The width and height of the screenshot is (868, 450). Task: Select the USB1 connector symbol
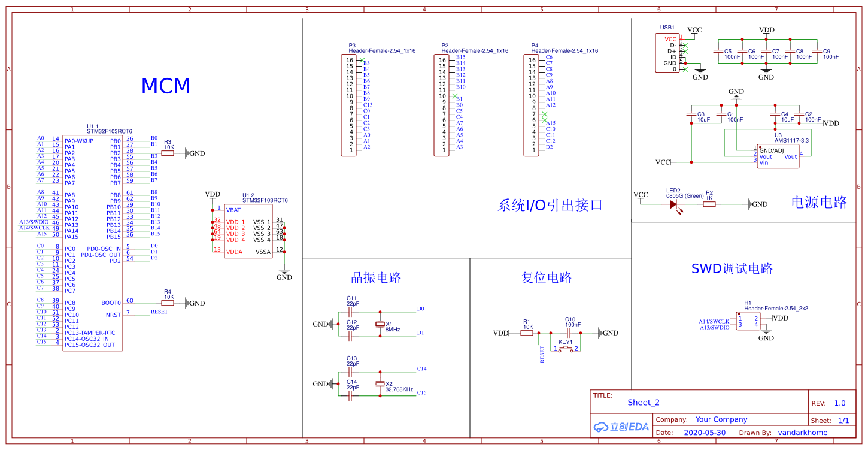667,53
